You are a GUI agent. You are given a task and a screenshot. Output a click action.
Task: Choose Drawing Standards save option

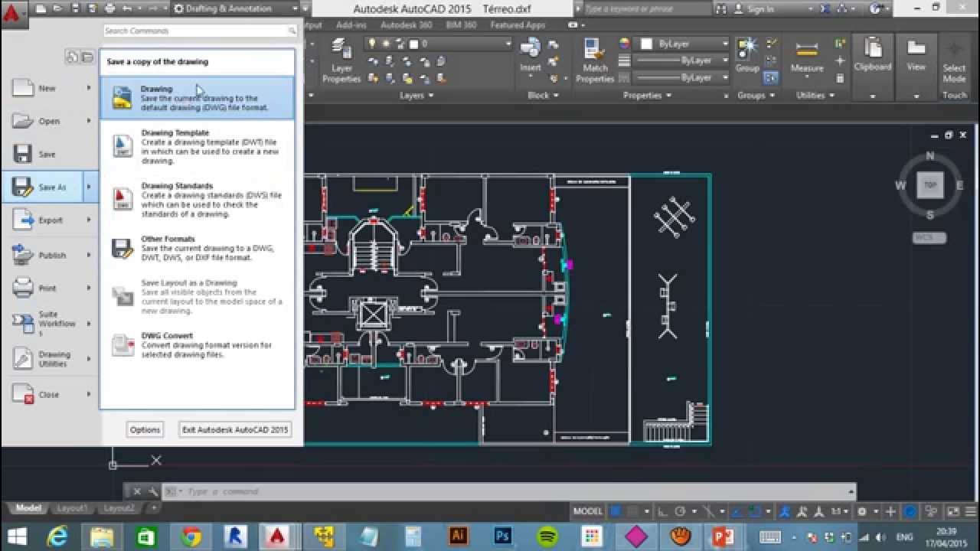197,200
